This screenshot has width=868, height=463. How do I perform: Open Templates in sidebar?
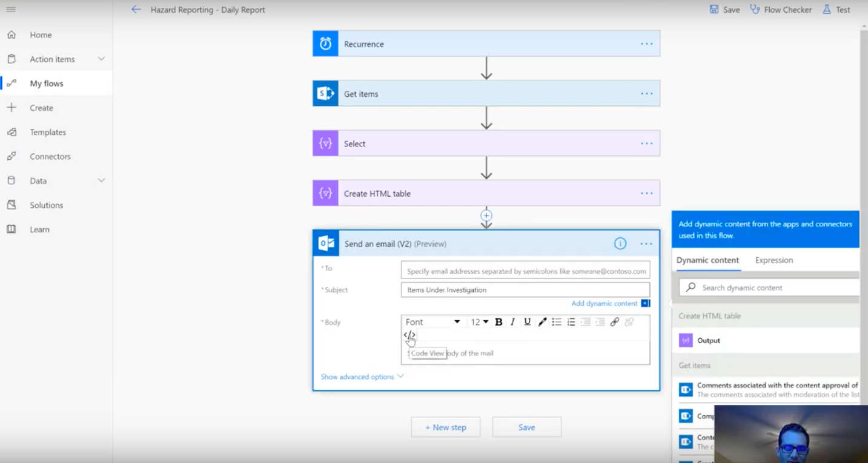coord(56,132)
